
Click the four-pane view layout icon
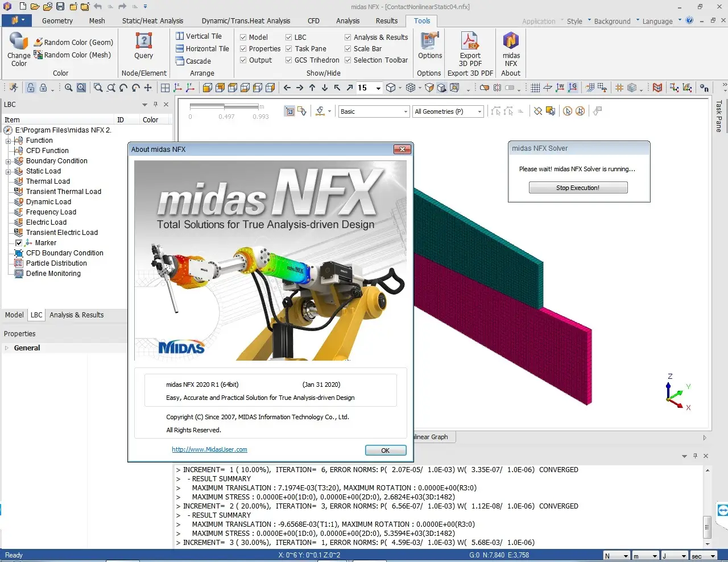click(x=165, y=88)
